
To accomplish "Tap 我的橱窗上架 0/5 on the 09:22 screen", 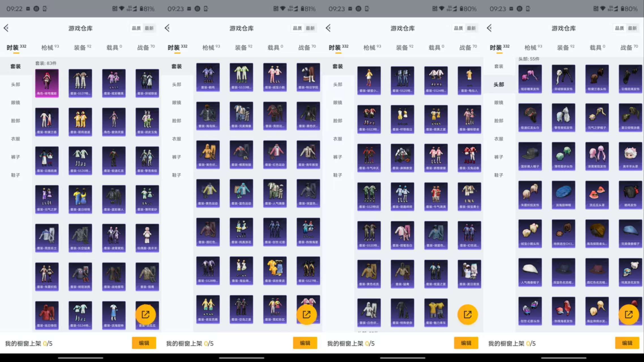I will click(x=29, y=343).
